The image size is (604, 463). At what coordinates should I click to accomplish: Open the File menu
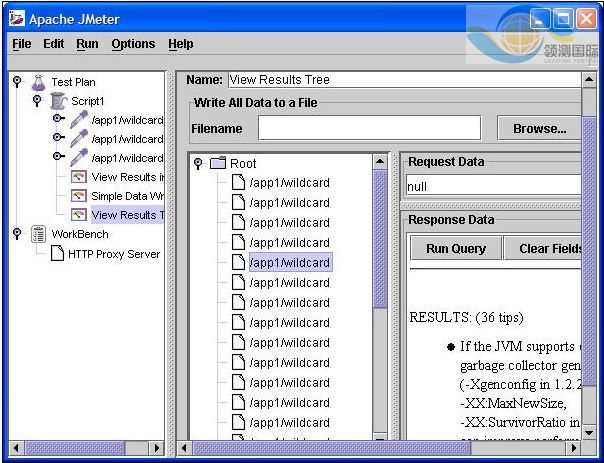click(x=22, y=44)
